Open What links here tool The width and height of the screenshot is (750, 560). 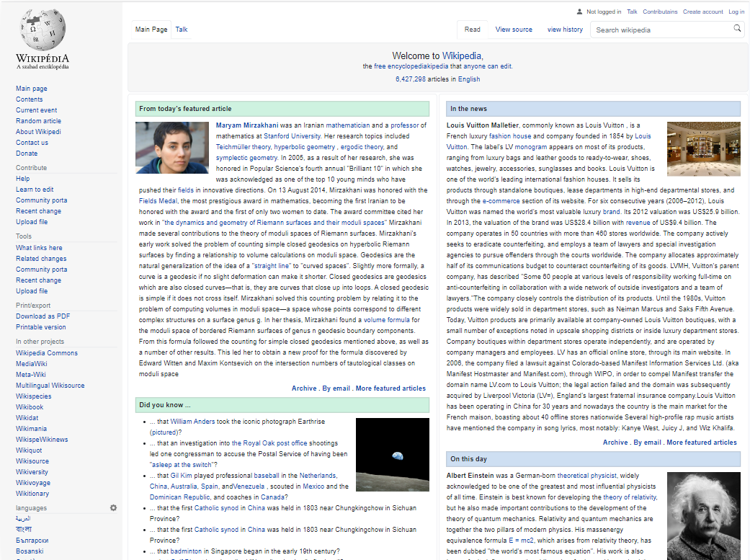[39, 247]
